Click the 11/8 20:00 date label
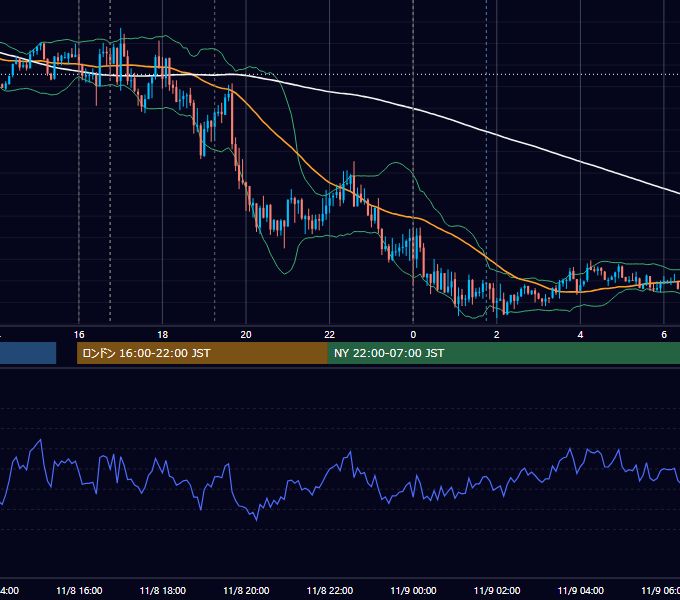Viewport: 680px width, 600px height. tap(246, 591)
